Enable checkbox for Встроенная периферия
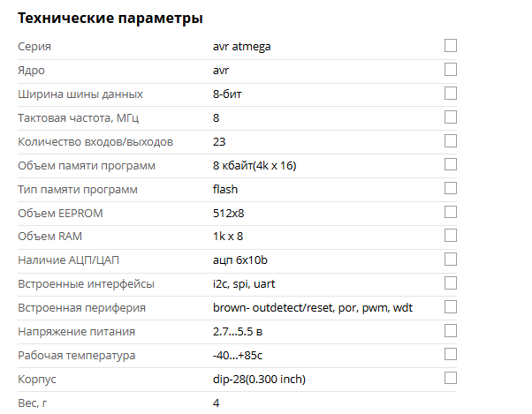 [x=451, y=307]
